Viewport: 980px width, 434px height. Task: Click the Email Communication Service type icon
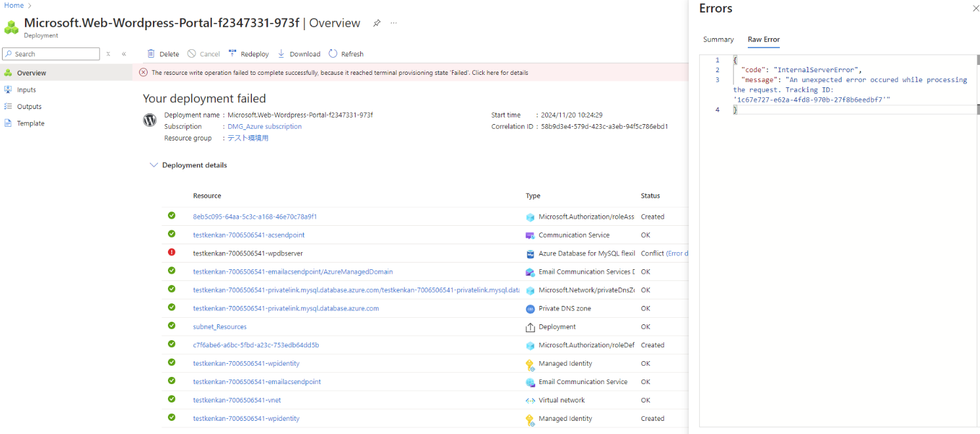[530, 382]
